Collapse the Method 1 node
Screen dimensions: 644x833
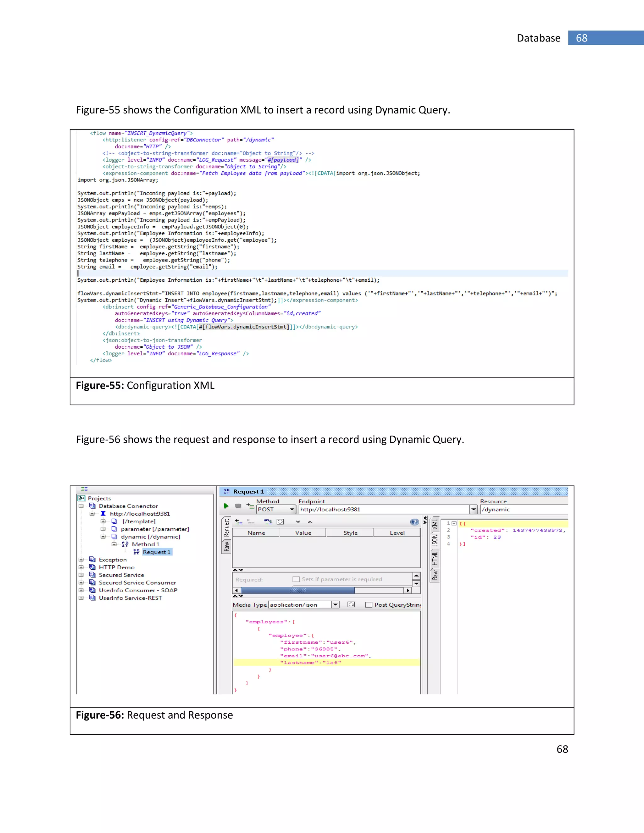pyautogui.click(x=114, y=544)
